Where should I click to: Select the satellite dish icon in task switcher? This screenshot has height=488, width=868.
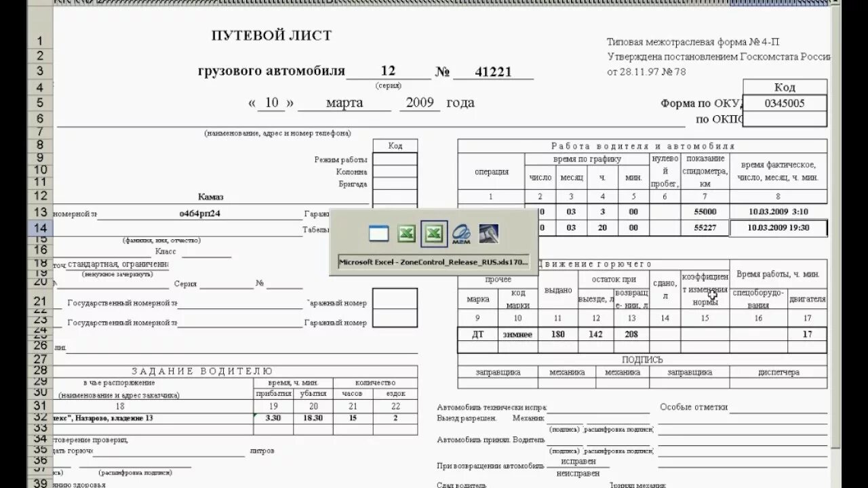coord(489,234)
